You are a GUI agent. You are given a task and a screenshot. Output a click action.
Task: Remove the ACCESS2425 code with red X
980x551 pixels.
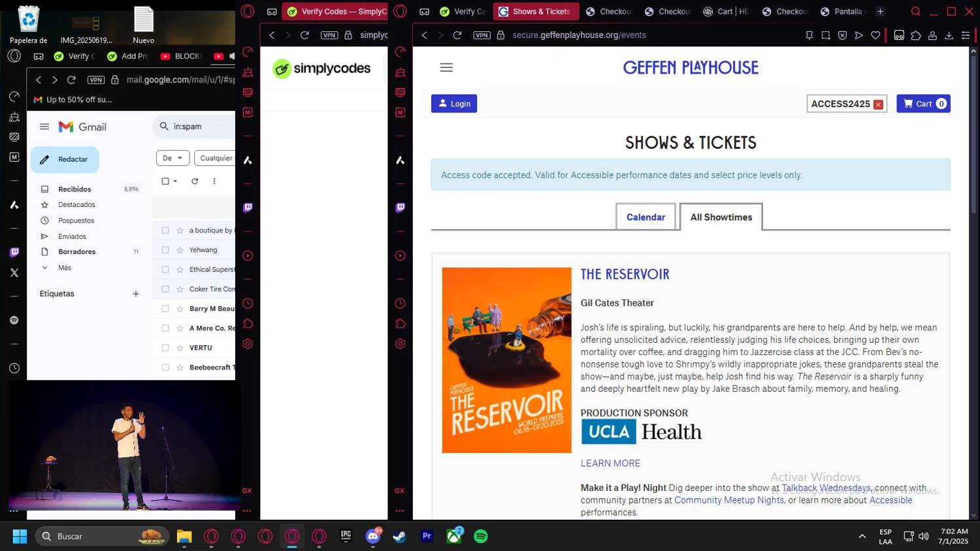pyautogui.click(x=878, y=104)
